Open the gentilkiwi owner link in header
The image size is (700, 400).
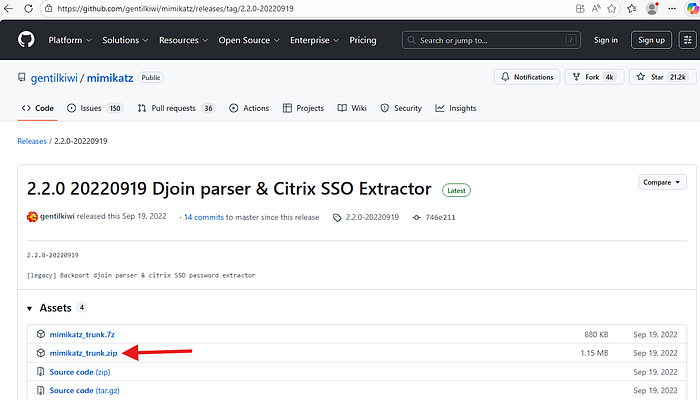(x=54, y=78)
